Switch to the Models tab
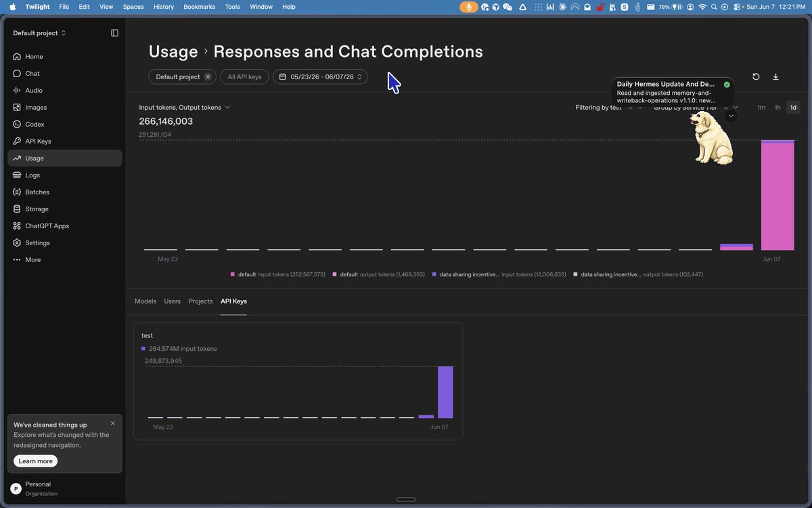The height and width of the screenshot is (508, 812). pyautogui.click(x=145, y=301)
